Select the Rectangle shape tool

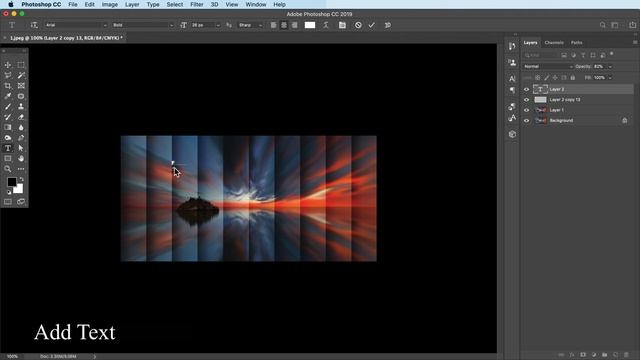tap(8, 158)
